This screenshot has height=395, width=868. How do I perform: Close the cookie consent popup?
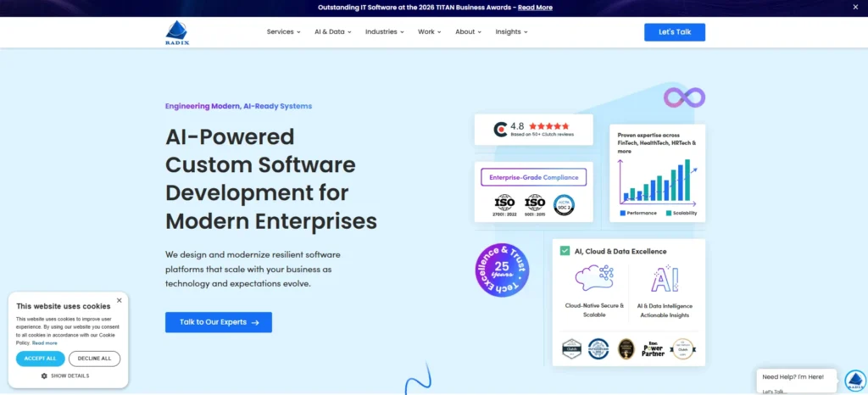(119, 300)
